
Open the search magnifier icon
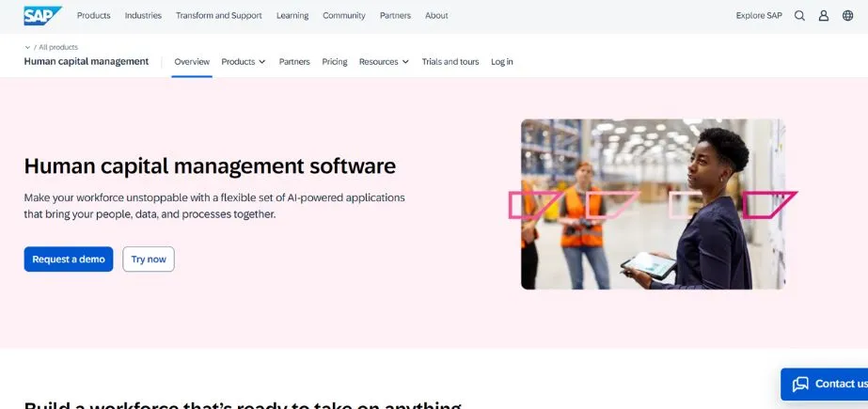pyautogui.click(x=799, y=15)
